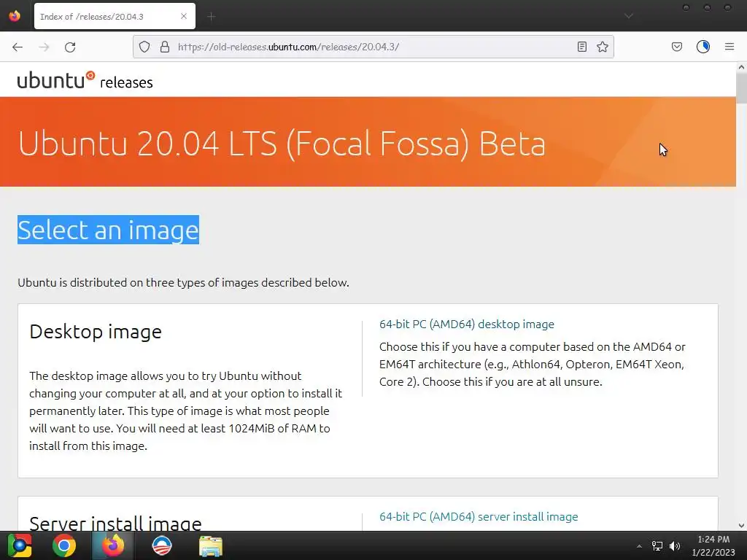This screenshot has width=747, height=560.
Task: Open a new tab with the plus button
Action: 212,17
